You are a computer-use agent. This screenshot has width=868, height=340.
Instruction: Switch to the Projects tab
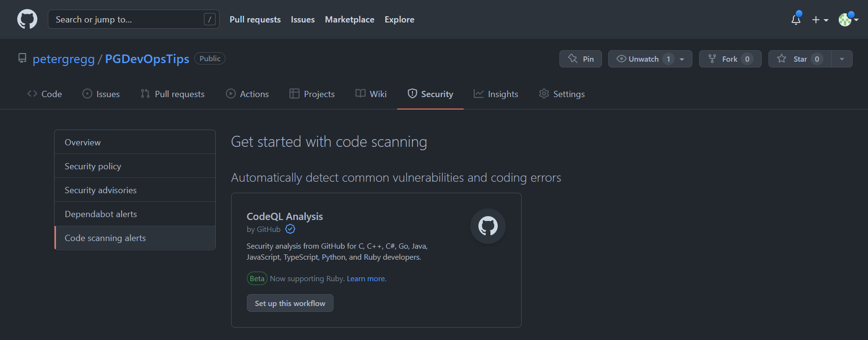[312, 94]
